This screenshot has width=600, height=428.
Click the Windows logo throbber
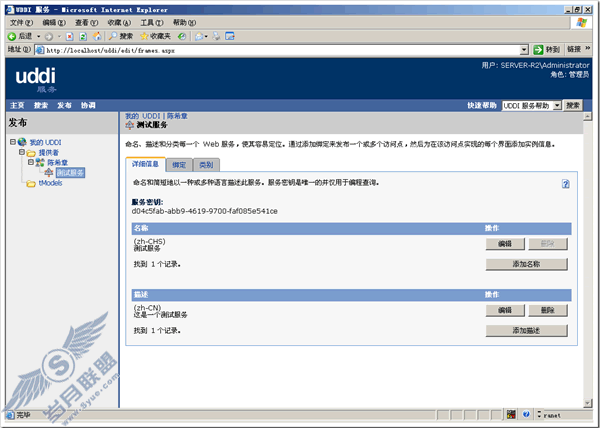[x=582, y=23]
